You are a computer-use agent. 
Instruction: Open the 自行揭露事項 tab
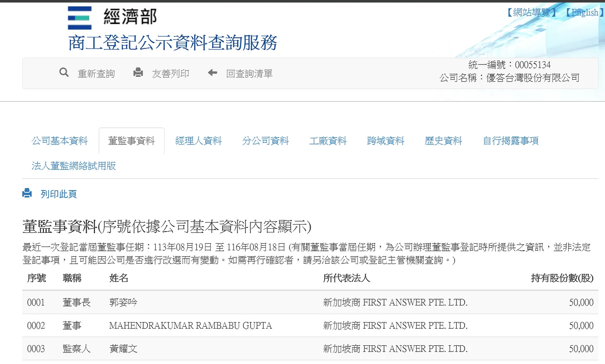(510, 141)
